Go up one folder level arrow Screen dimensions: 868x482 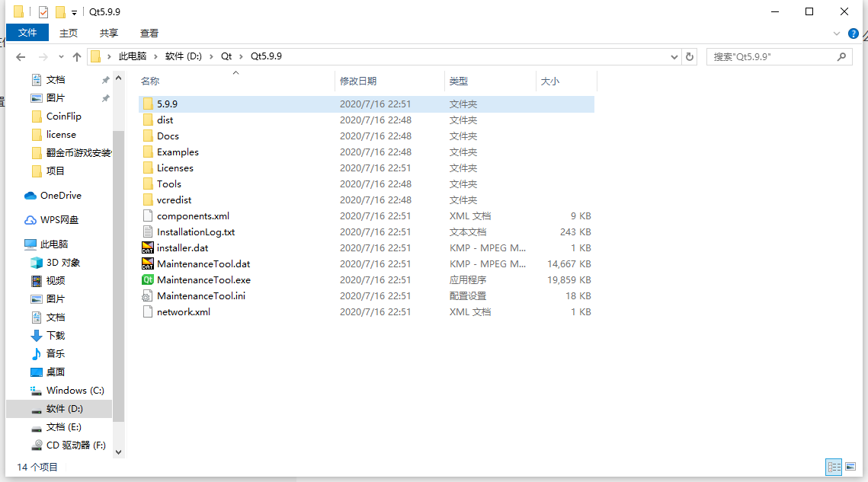77,56
